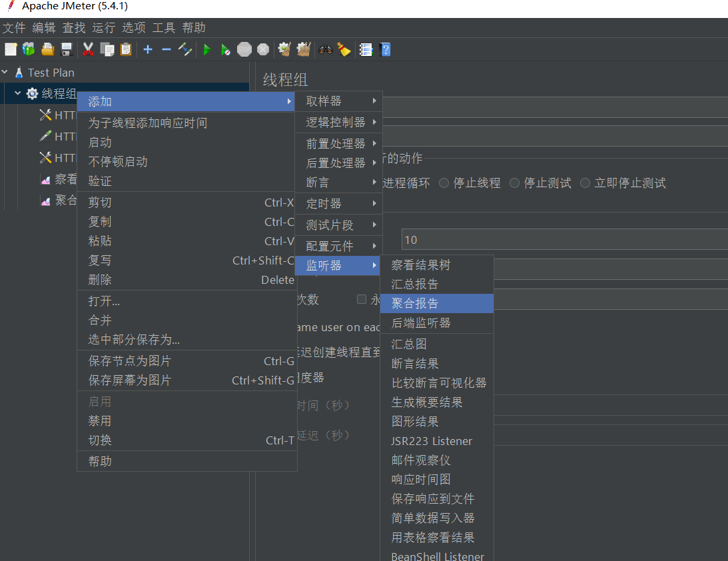Screen dimensions: 728x561
Task: Expand the 测试片段 submenu
Action: (x=338, y=225)
